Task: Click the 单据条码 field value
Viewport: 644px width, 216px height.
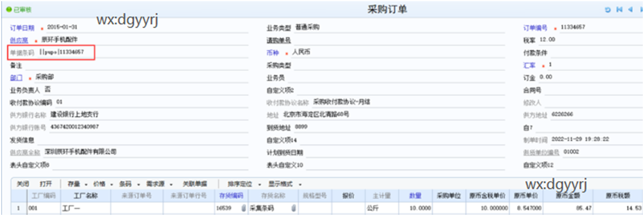Action: click(x=62, y=52)
